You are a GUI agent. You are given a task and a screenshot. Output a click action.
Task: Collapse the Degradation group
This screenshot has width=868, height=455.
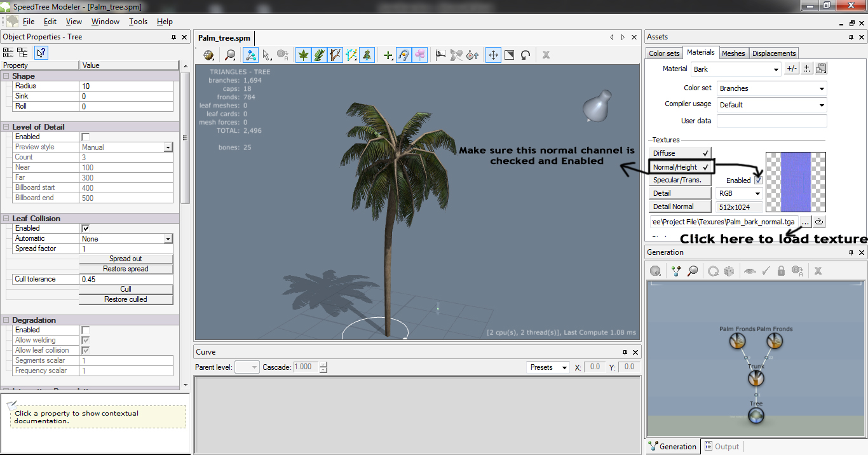click(x=6, y=320)
